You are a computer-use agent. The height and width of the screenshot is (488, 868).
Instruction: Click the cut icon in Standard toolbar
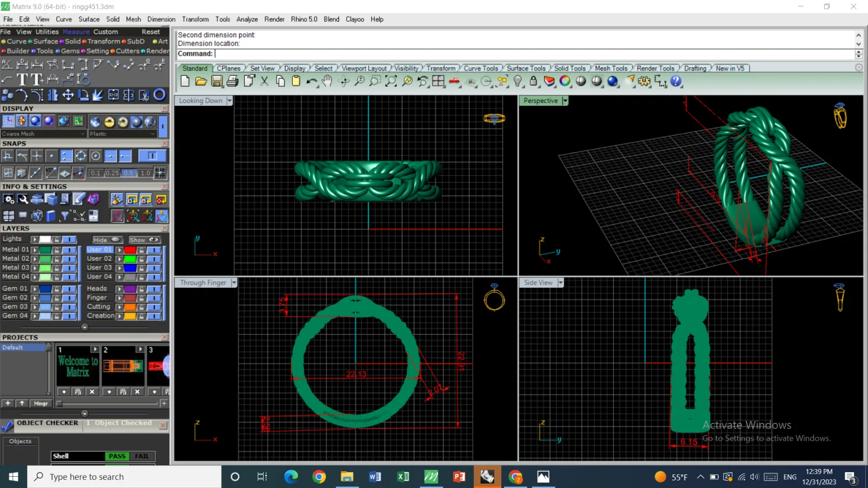click(x=264, y=81)
